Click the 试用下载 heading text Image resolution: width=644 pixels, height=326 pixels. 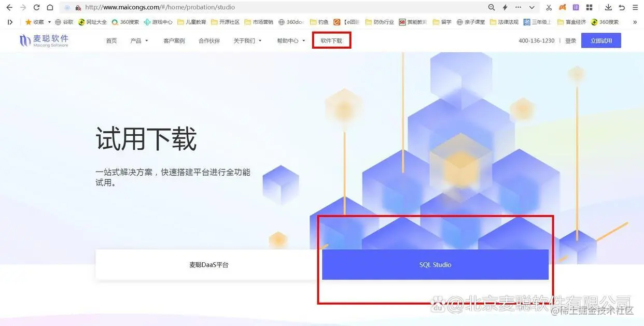point(146,139)
